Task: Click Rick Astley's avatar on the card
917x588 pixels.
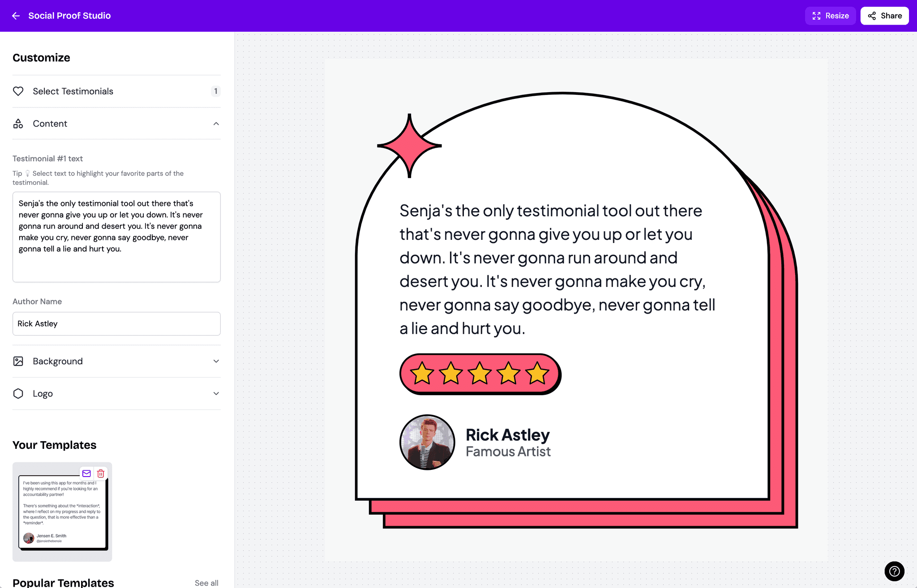Action: [x=427, y=442]
